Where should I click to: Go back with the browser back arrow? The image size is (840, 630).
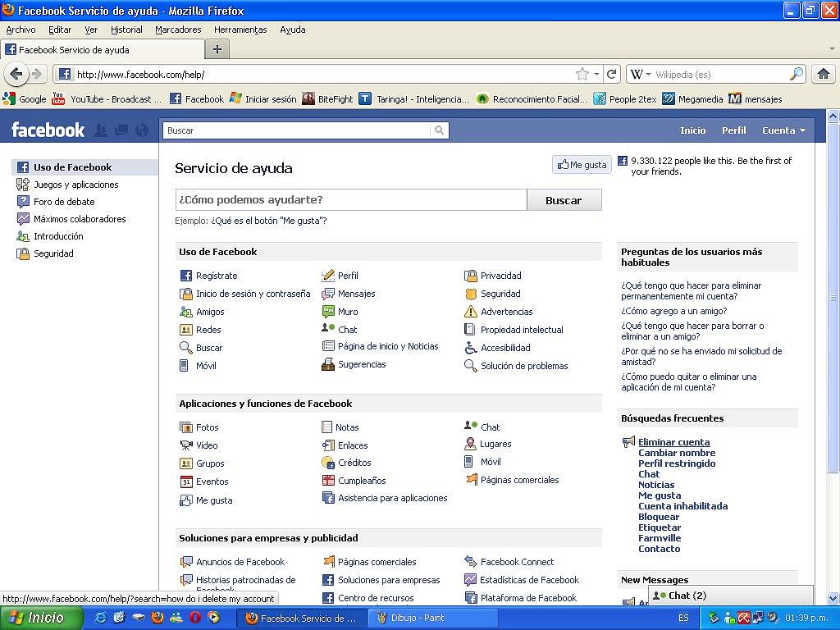(16, 74)
